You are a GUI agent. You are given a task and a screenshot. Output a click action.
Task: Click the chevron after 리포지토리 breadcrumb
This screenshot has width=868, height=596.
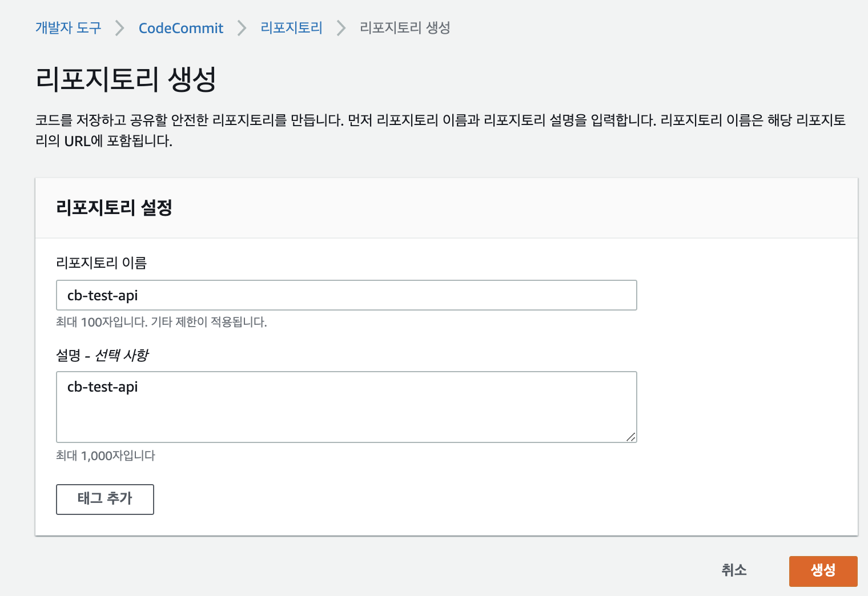pos(341,28)
